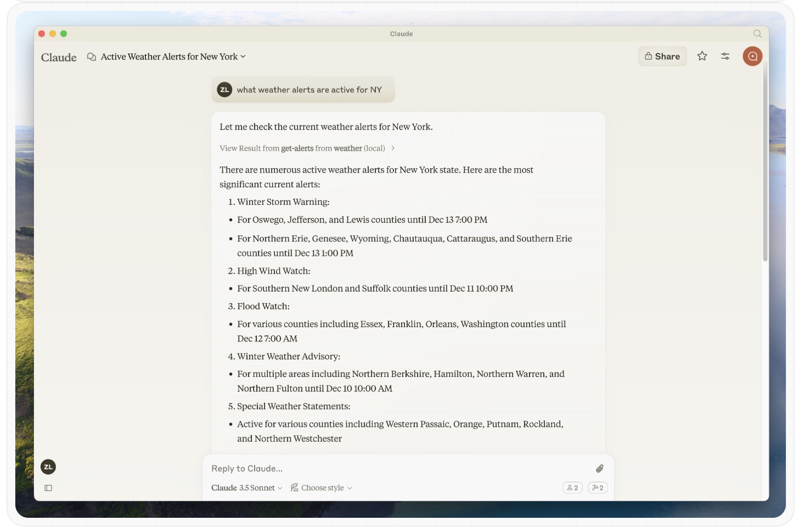Open the MCP tools hammer indicator
The height and width of the screenshot is (532, 799).
pyautogui.click(x=598, y=488)
